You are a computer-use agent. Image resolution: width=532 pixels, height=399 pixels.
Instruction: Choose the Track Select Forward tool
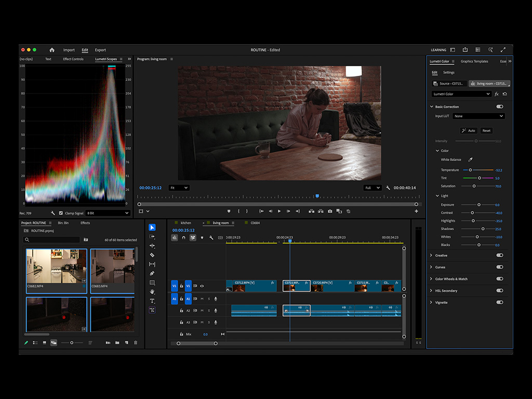coord(152,237)
